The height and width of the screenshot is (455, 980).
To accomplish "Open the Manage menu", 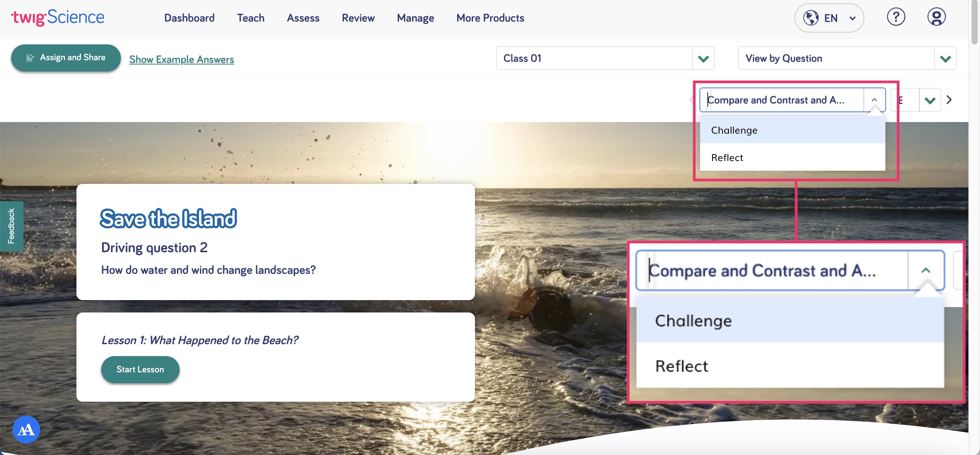I will (415, 18).
